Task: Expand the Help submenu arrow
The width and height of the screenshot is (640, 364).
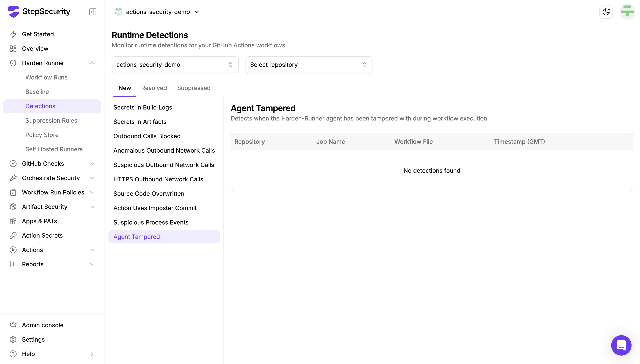Action: 92,354
